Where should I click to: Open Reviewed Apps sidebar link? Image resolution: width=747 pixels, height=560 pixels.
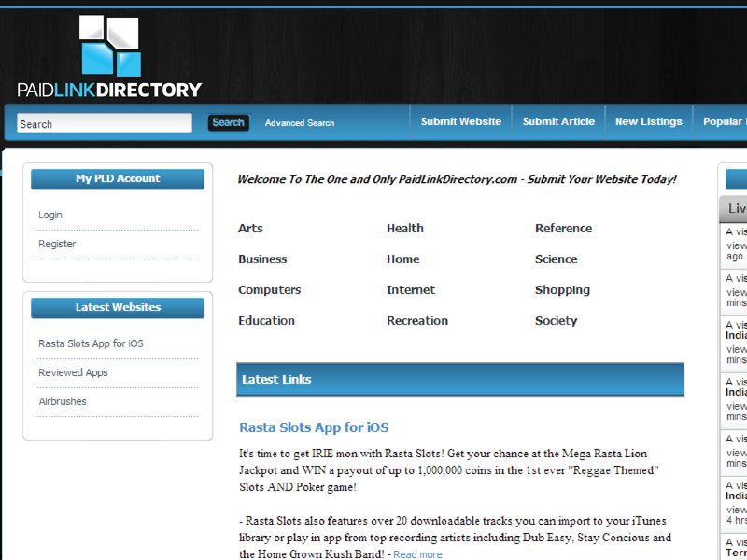click(73, 372)
